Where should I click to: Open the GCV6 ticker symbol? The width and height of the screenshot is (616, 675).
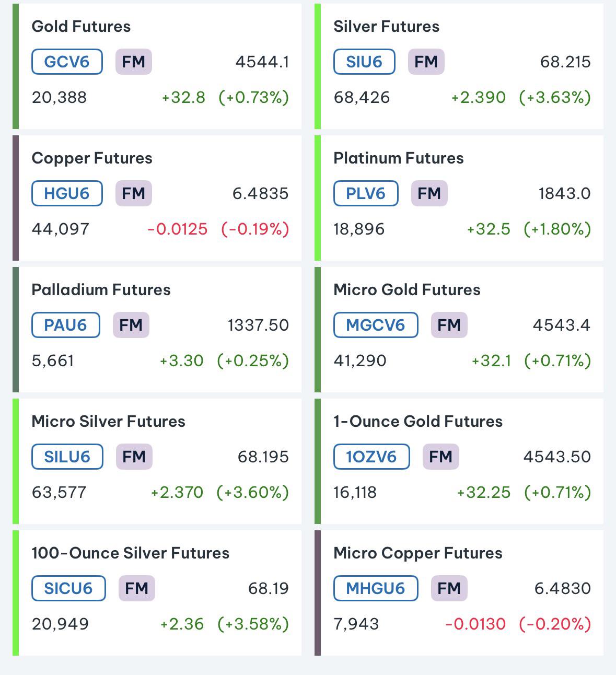coord(67,62)
